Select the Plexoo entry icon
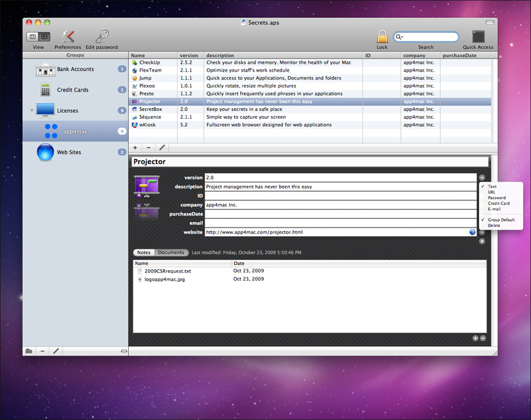 tap(135, 86)
